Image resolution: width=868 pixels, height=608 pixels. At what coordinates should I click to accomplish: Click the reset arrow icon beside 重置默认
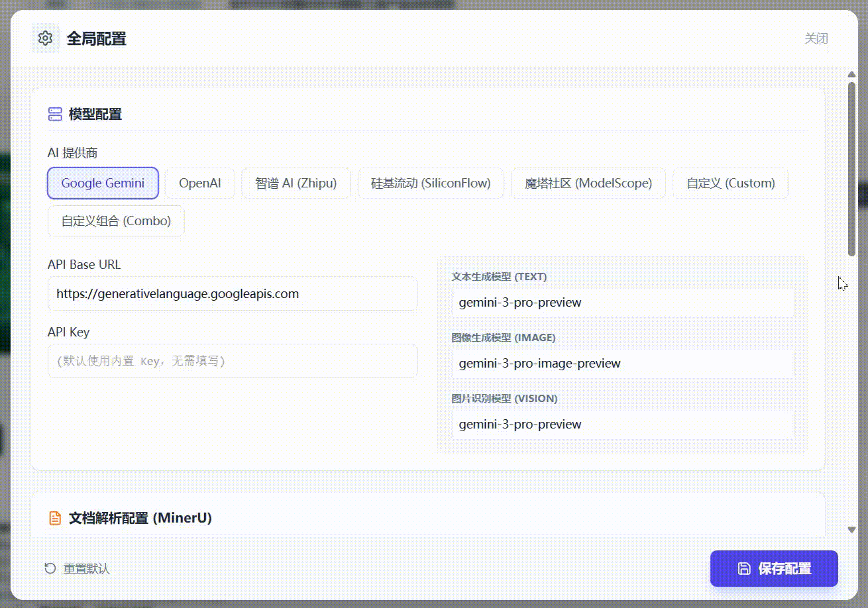click(50, 568)
